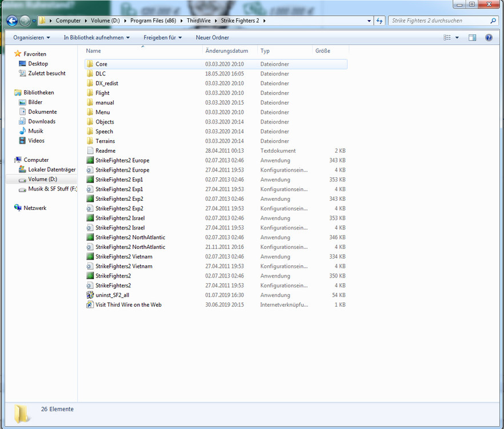Select the Menu folder icon
The height and width of the screenshot is (429, 504).
coord(90,112)
